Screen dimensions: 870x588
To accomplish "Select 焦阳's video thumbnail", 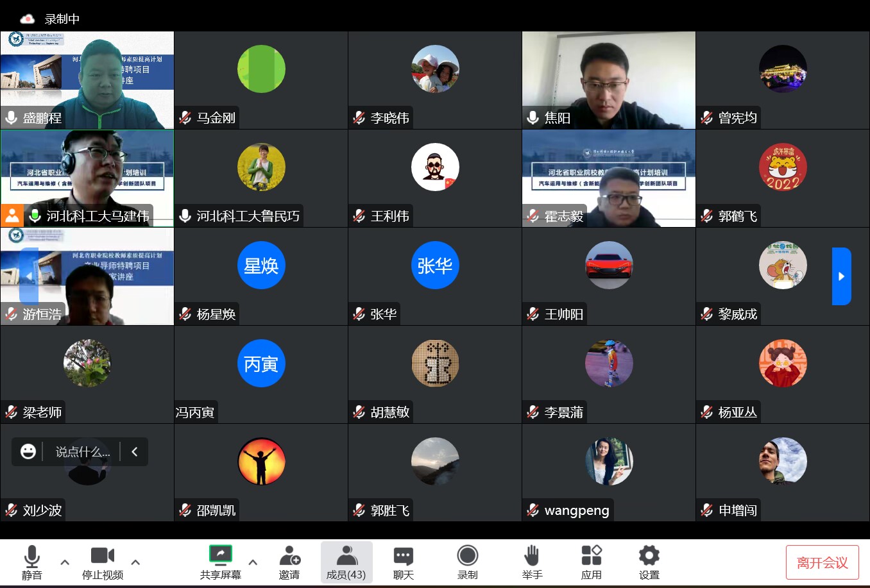I will (608, 80).
